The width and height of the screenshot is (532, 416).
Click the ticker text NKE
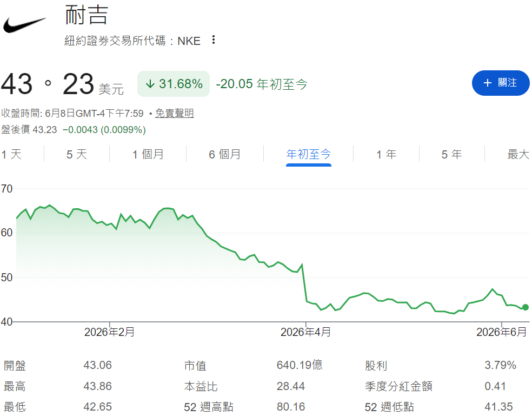click(x=189, y=41)
